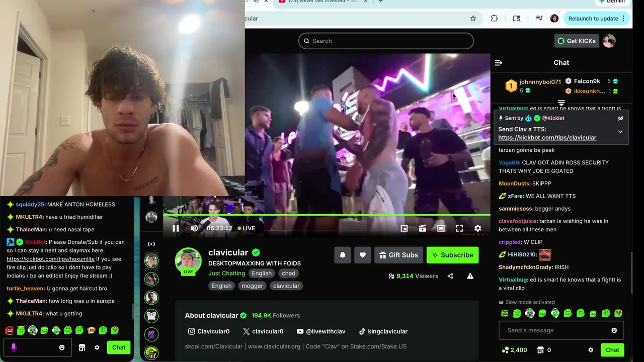Image resolution: width=644 pixels, height=362 pixels.
Task: Click Virtualbug username in bottom message
Action: click(513, 280)
